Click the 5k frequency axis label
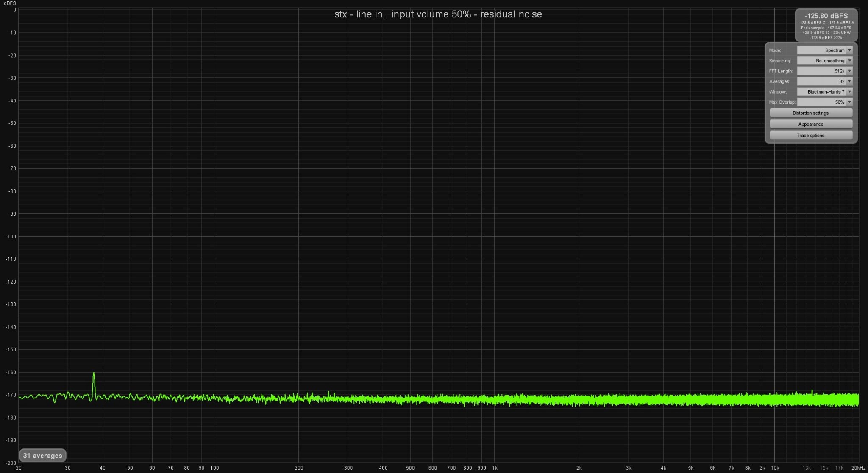This screenshot has height=473, width=868. (691, 468)
